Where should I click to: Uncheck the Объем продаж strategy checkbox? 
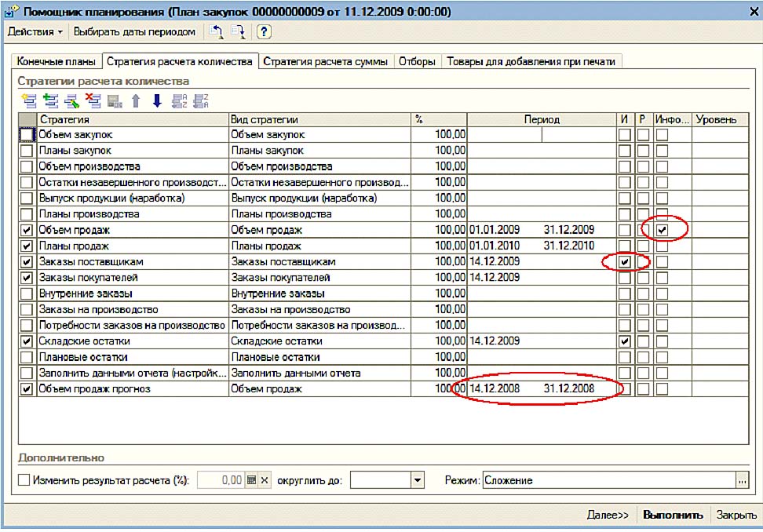(27, 230)
